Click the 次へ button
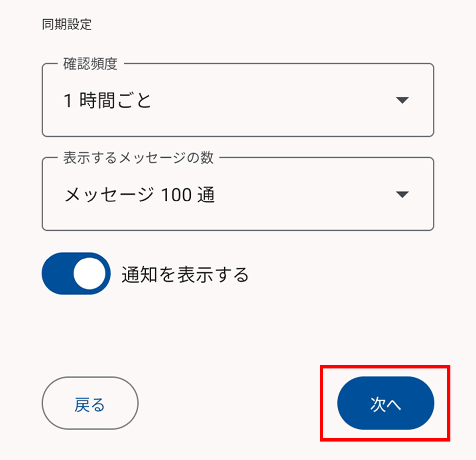Screen dimensions: 476x460 [386, 403]
